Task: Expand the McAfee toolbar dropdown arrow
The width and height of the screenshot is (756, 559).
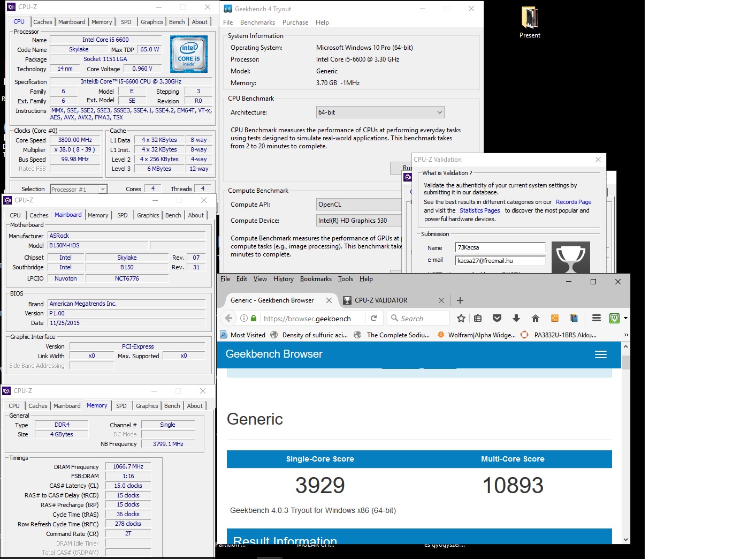Action: coord(625,318)
